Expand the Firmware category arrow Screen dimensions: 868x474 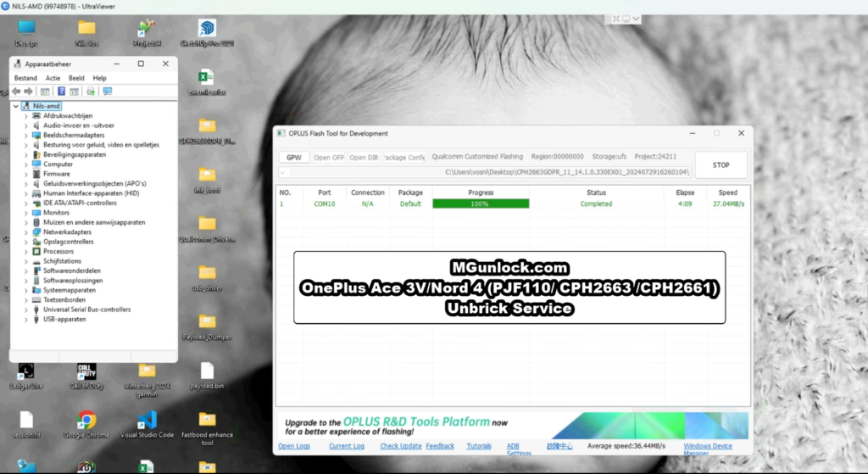[x=25, y=174]
